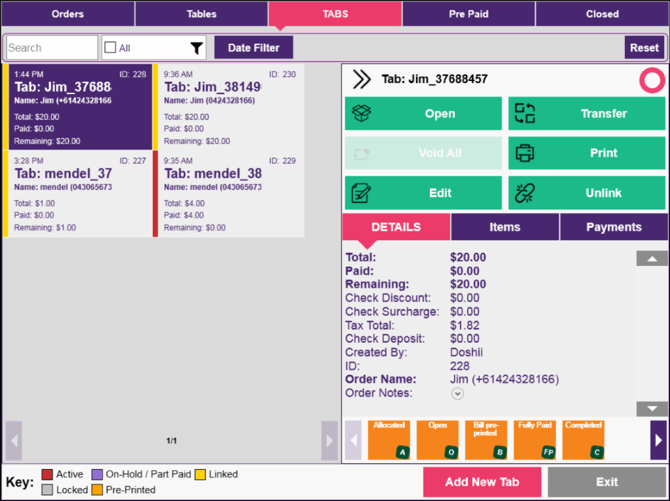Click the transfer arrows icon

click(525, 113)
